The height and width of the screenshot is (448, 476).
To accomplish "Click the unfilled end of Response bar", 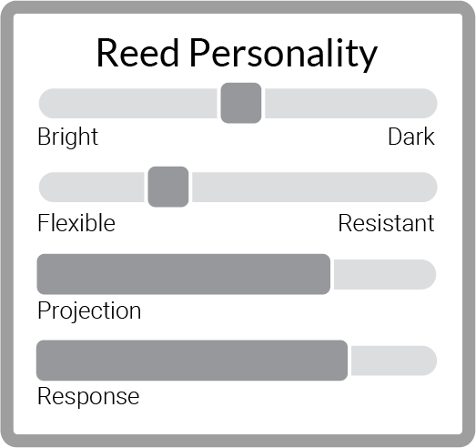I will (394, 361).
